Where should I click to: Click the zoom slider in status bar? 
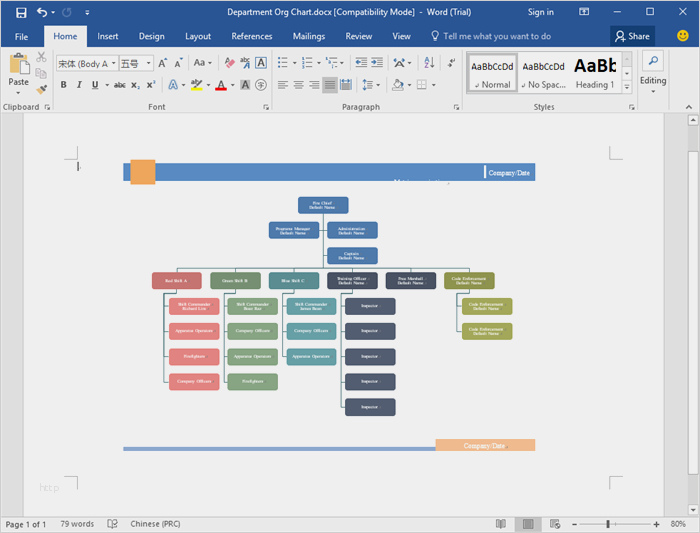(608, 524)
